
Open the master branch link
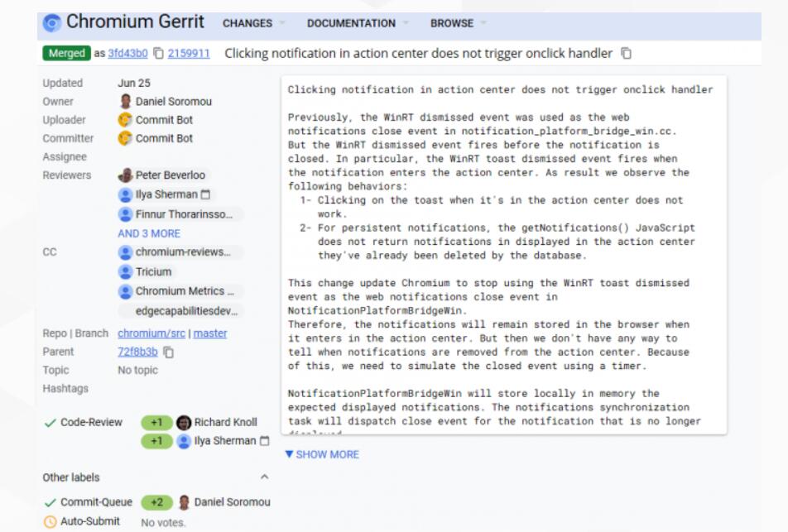click(210, 333)
